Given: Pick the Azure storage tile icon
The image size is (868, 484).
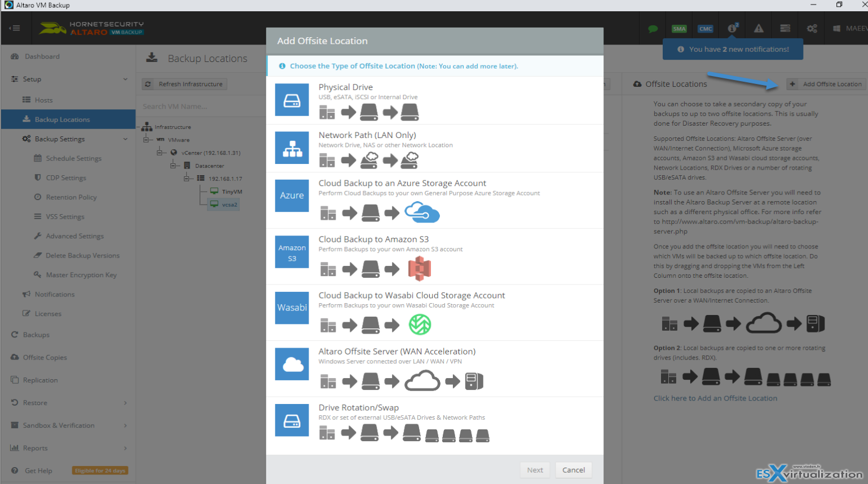Looking at the screenshot, I should tap(292, 196).
